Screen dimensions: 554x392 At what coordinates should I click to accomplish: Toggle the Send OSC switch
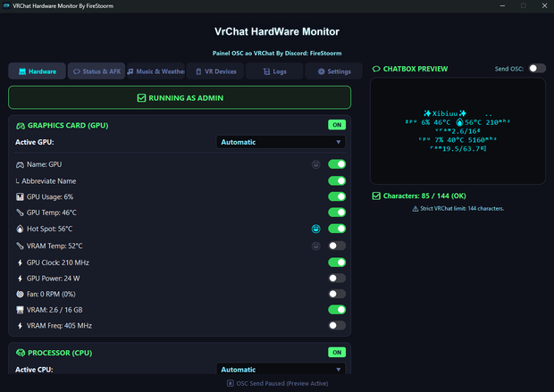point(537,68)
